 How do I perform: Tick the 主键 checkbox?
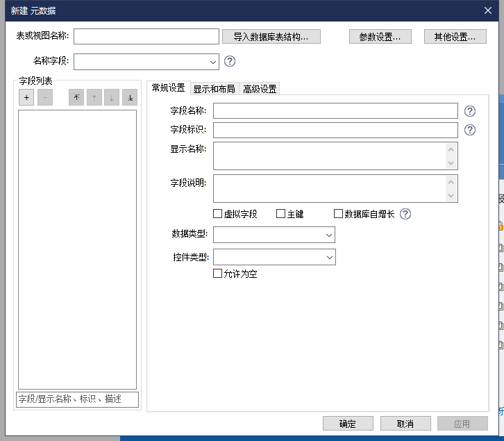(281, 214)
